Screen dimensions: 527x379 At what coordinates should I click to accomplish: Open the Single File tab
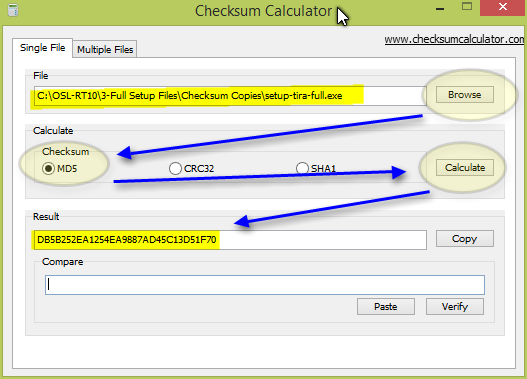tap(42, 48)
